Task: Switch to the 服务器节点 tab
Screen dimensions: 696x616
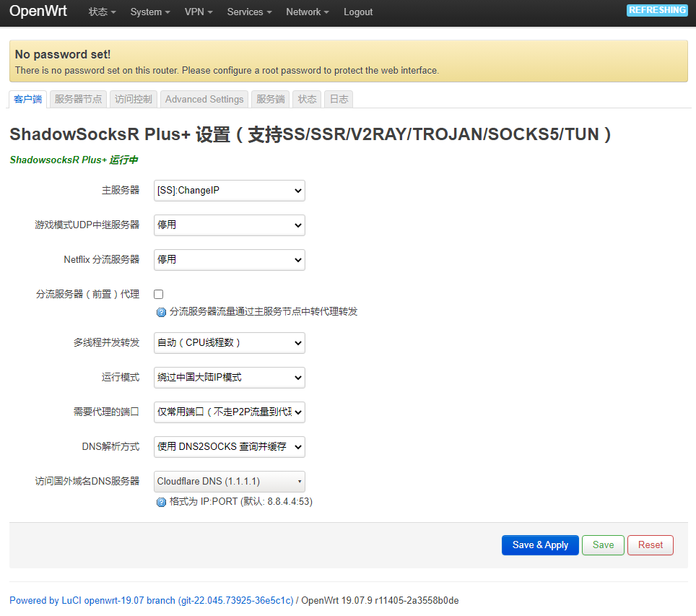Action: [x=78, y=99]
